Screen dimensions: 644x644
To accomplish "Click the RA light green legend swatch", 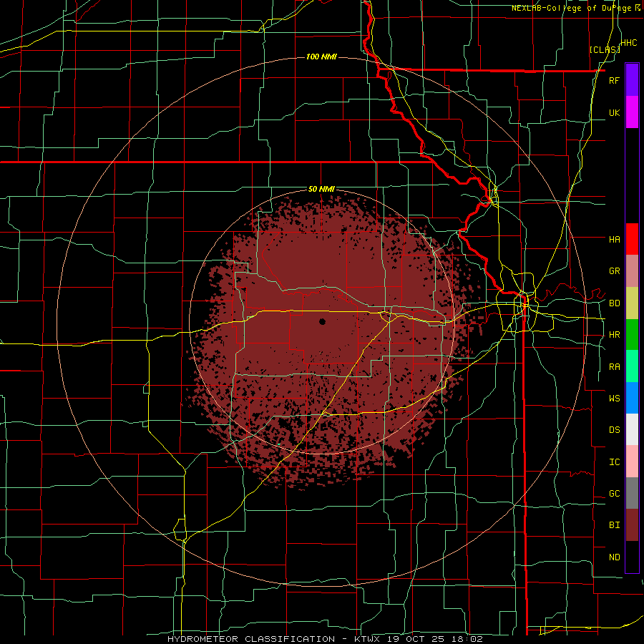I will (632, 366).
